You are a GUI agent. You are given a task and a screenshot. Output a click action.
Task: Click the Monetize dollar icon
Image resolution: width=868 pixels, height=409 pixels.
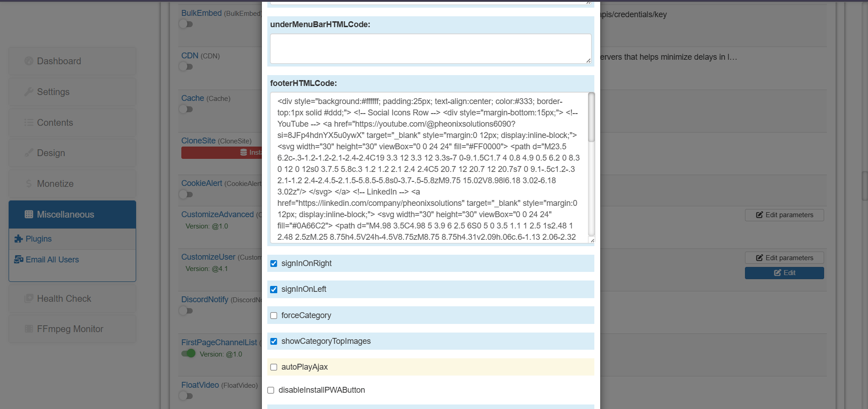(x=29, y=184)
